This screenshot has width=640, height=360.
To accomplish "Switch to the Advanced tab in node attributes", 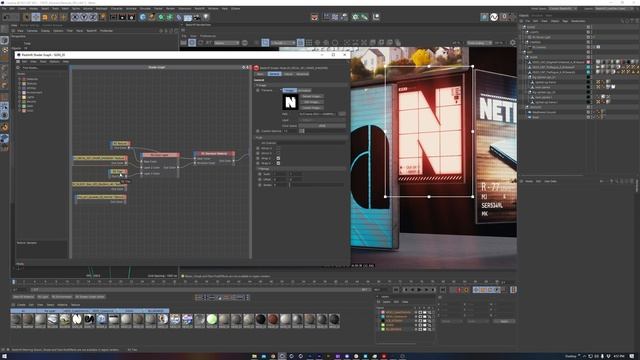I will tap(302, 74).
